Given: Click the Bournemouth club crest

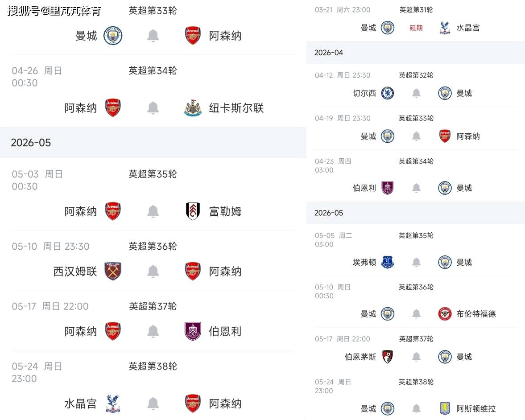Looking at the screenshot, I should pyautogui.click(x=388, y=357).
